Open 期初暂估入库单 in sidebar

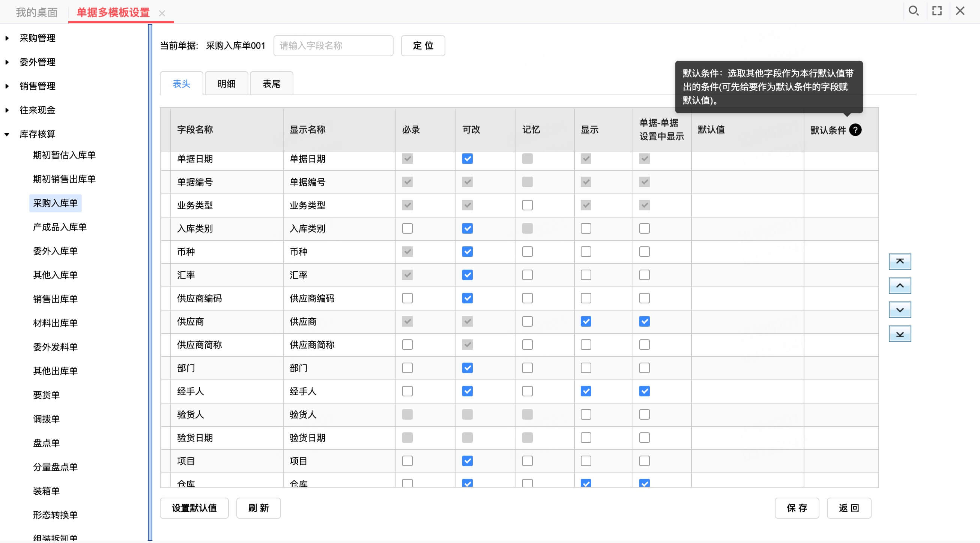coord(64,155)
